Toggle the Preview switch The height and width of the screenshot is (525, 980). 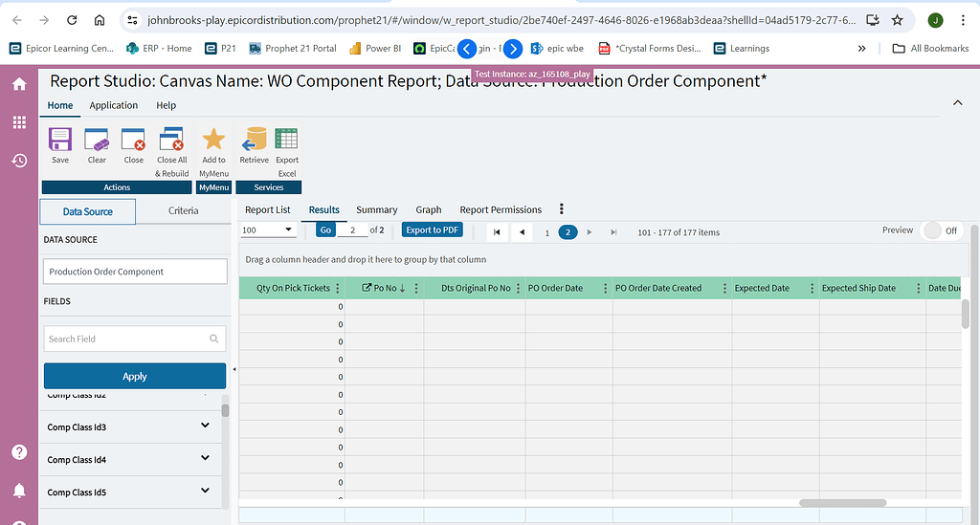click(x=940, y=230)
